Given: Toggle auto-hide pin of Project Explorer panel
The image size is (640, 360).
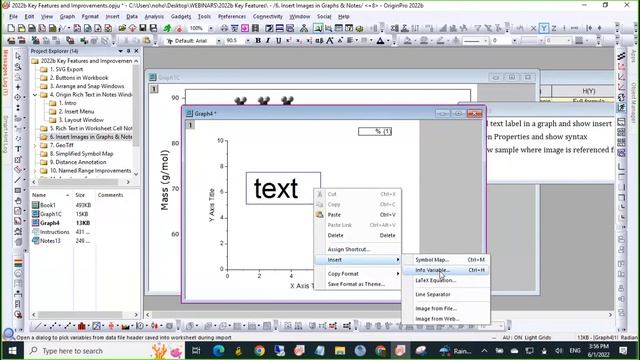Looking at the screenshot, I should click(129, 51).
